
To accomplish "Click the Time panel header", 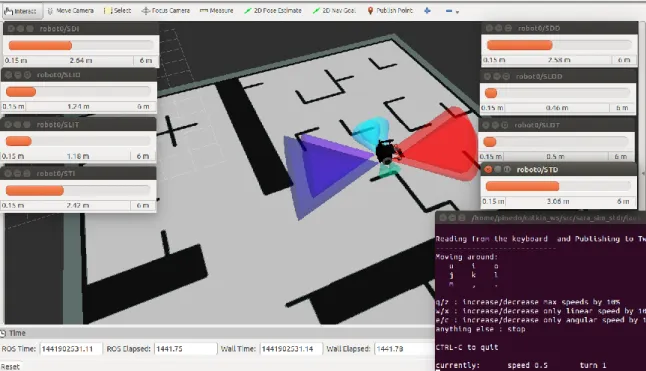I will pos(217,333).
